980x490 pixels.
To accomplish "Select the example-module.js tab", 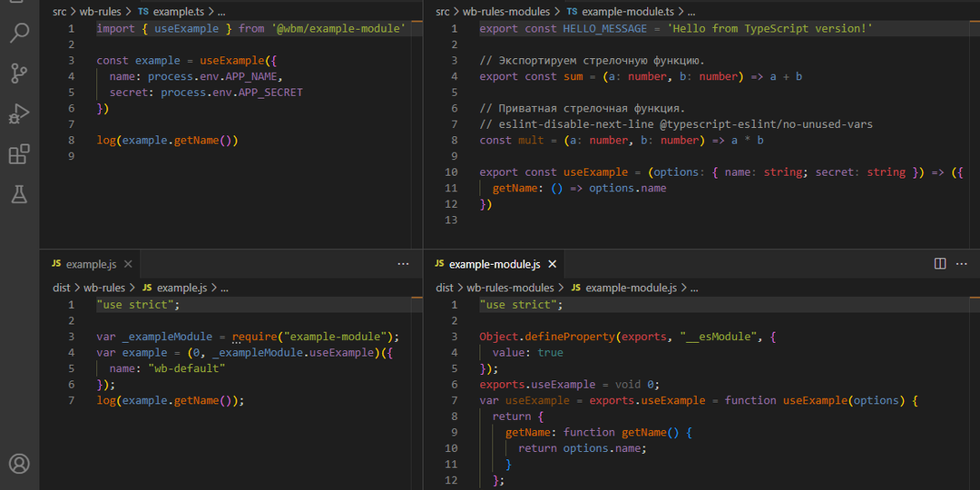I will (x=494, y=264).
